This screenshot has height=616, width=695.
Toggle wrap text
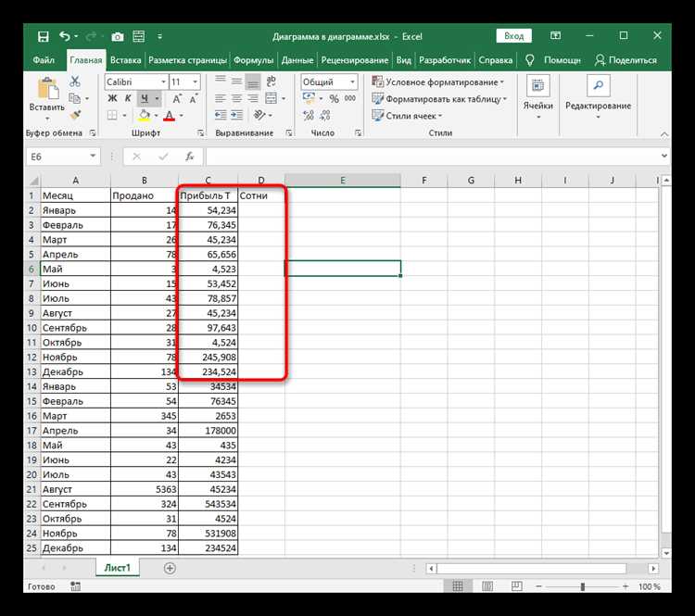[271, 82]
